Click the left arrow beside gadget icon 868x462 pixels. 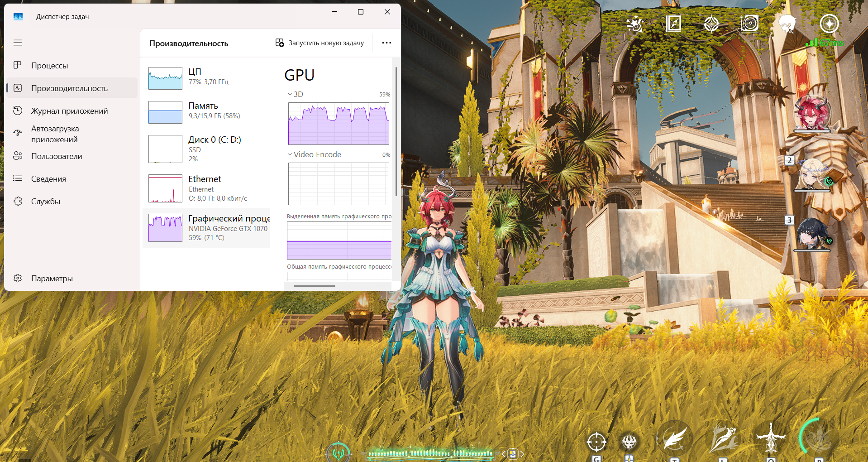[x=503, y=454]
